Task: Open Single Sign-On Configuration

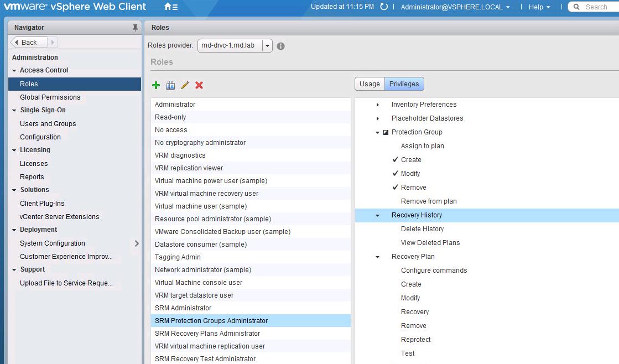Action: [x=40, y=137]
